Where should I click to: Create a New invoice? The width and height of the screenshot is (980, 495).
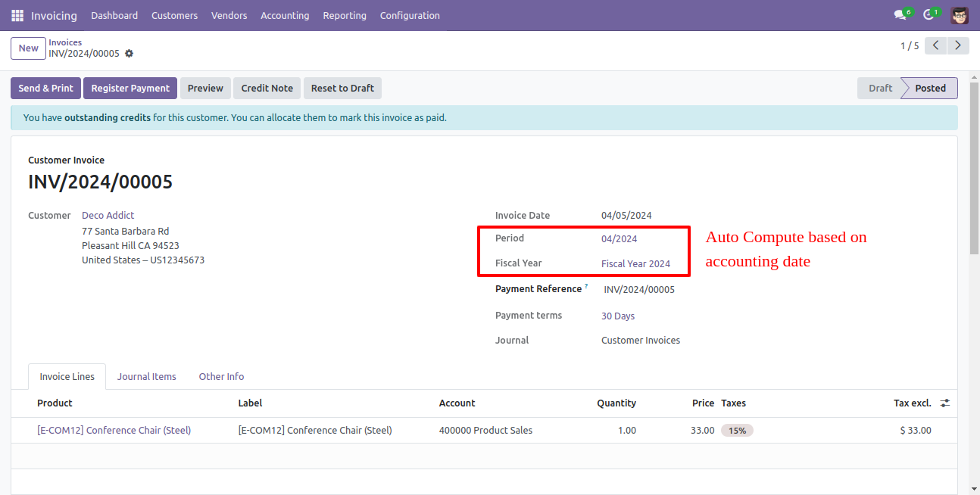(x=28, y=48)
